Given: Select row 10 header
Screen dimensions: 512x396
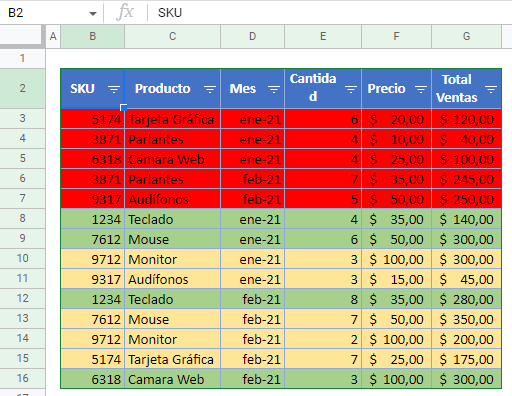Looking at the screenshot, I should click(22, 258).
